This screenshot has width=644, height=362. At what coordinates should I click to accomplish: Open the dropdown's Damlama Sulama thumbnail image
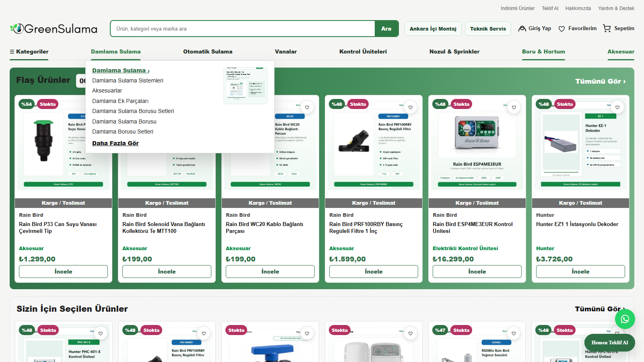(246, 86)
